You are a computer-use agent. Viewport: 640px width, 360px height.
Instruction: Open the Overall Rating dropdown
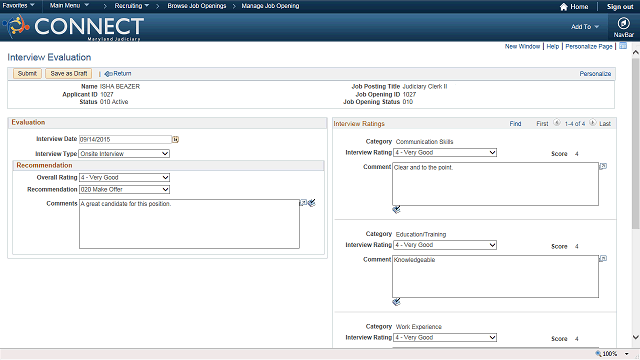tap(124, 178)
